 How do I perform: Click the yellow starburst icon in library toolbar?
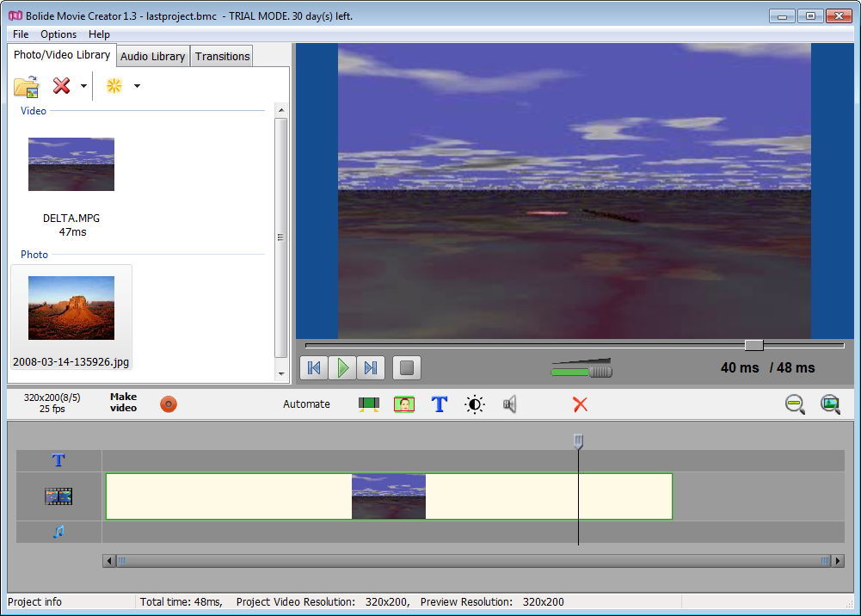coord(114,86)
